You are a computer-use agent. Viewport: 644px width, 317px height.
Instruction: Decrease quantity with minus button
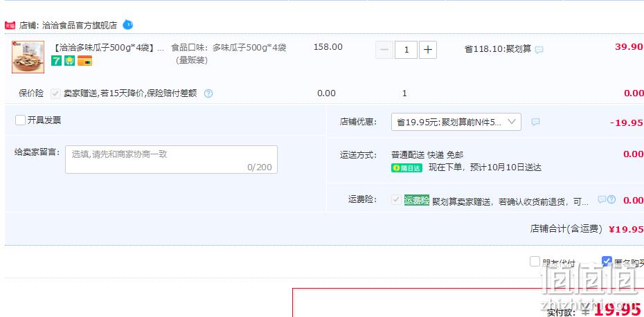click(384, 50)
